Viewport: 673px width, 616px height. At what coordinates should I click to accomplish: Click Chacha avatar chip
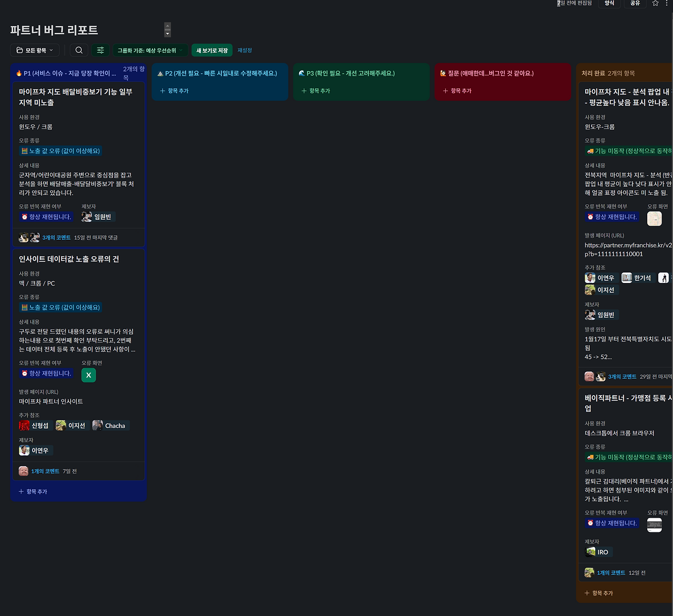click(x=110, y=426)
